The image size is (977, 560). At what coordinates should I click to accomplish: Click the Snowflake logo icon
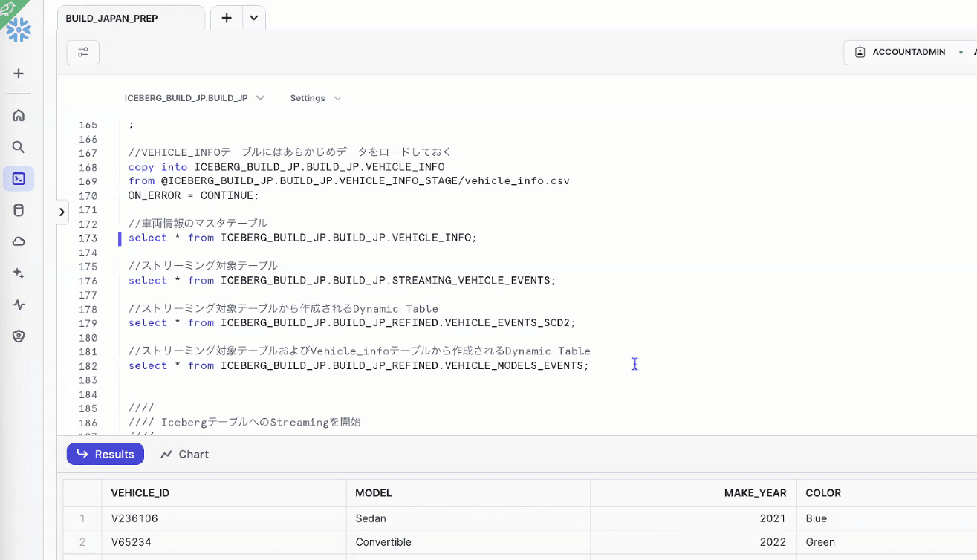(19, 30)
